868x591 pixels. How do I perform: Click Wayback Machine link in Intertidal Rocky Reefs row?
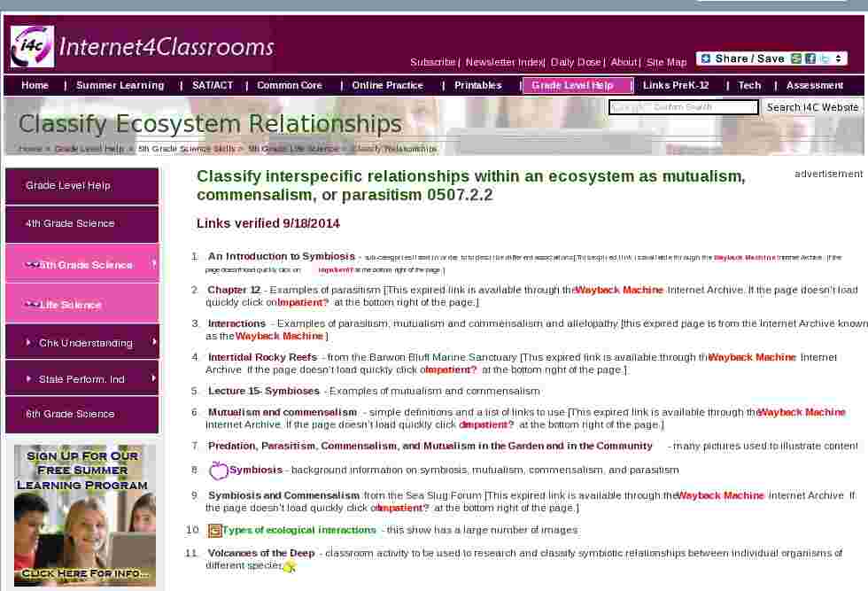(x=752, y=357)
